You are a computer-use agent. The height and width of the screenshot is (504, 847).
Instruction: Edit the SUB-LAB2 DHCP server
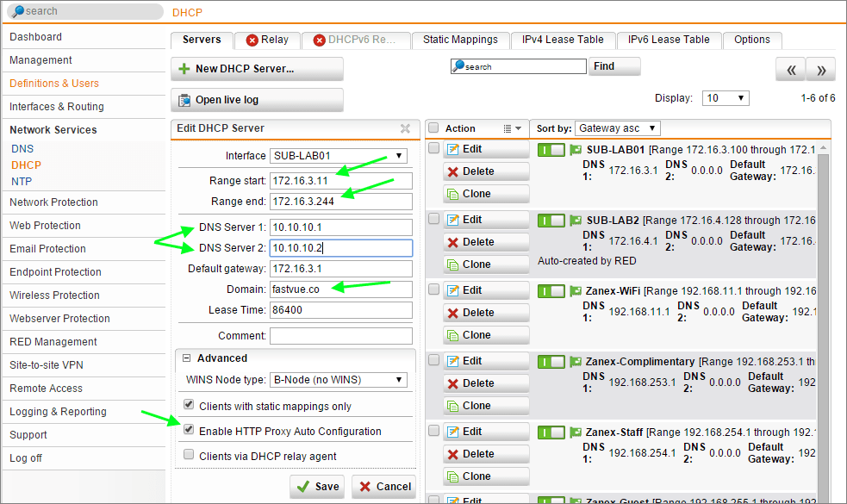[x=486, y=220]
